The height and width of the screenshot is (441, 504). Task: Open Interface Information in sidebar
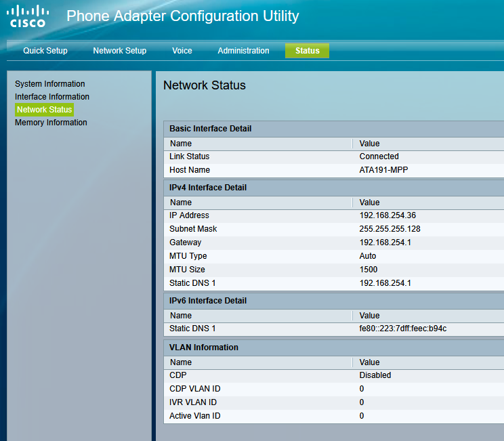pyautogui.click(x=52, y=97)
